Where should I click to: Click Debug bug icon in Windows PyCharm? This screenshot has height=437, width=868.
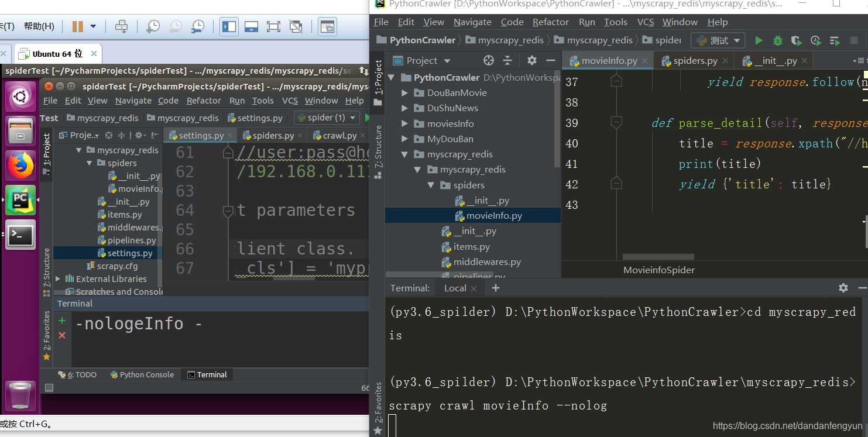[778, 40]
